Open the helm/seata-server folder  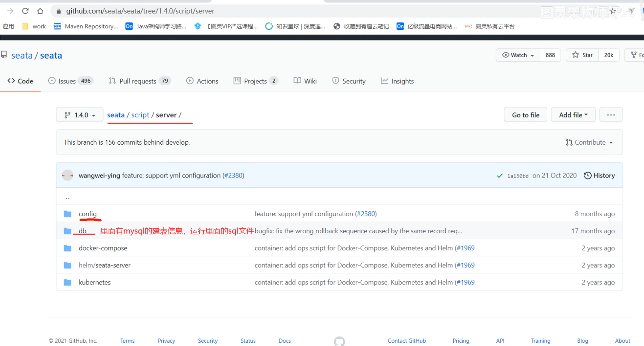(x=104, y=265)
